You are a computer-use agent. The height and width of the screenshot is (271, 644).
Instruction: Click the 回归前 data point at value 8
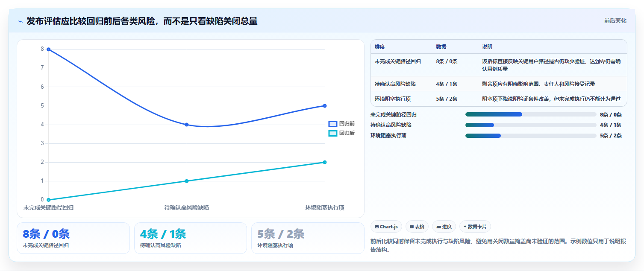(x=48, y=49)
